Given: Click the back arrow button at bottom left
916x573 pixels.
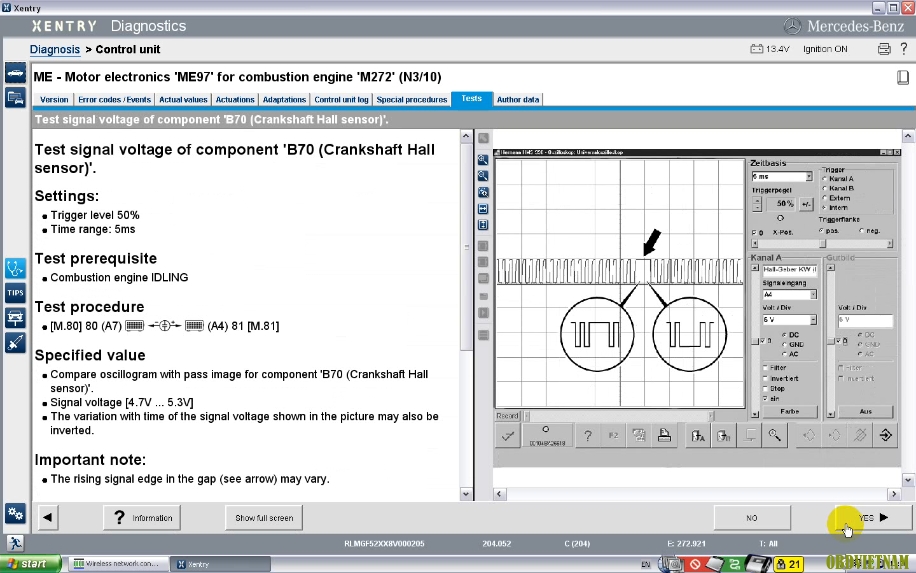Looking at the screenshot, I should 47,518.
